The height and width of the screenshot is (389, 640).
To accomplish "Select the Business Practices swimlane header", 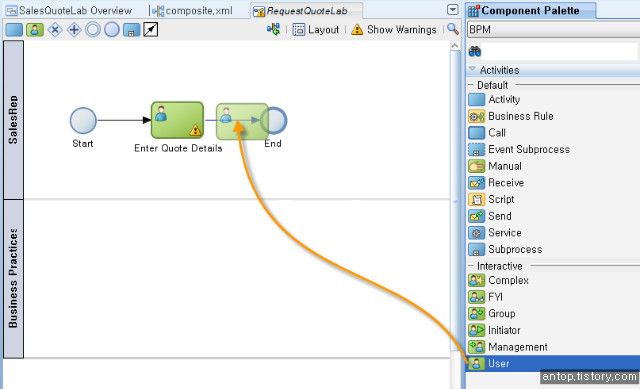I will 13,278.
